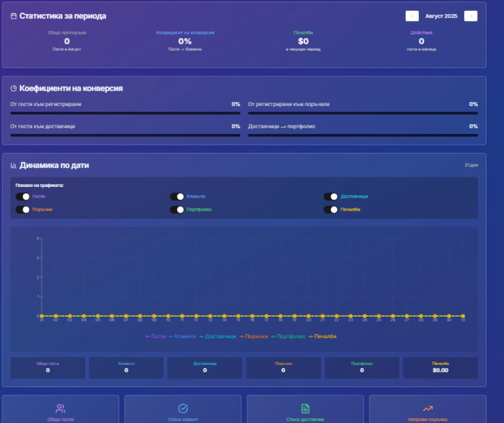
Task: Click Клиенти in the chart legend
Action: click(x=182, y=337)
